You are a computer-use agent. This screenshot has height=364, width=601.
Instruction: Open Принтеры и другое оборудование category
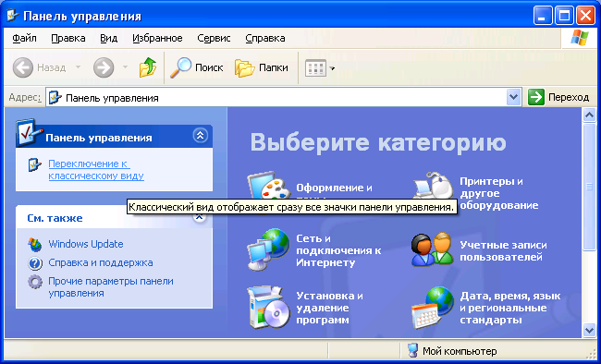click(x=498, y=193)
